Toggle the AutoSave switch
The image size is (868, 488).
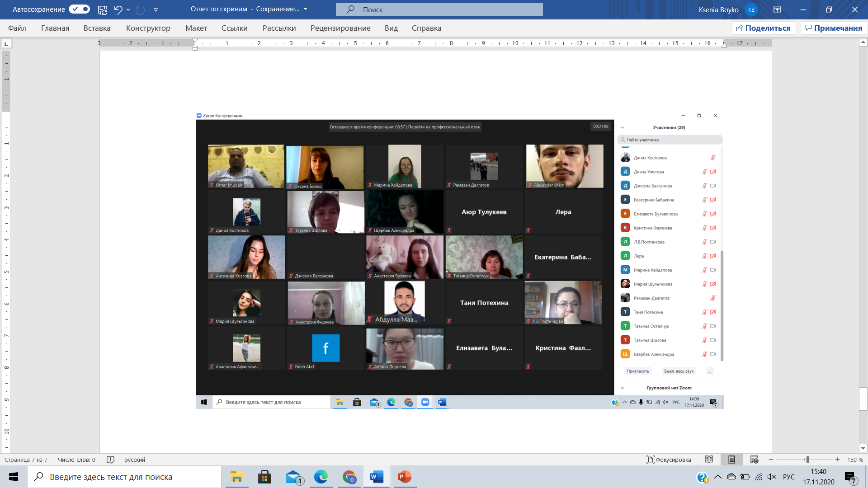click(79, 9)
